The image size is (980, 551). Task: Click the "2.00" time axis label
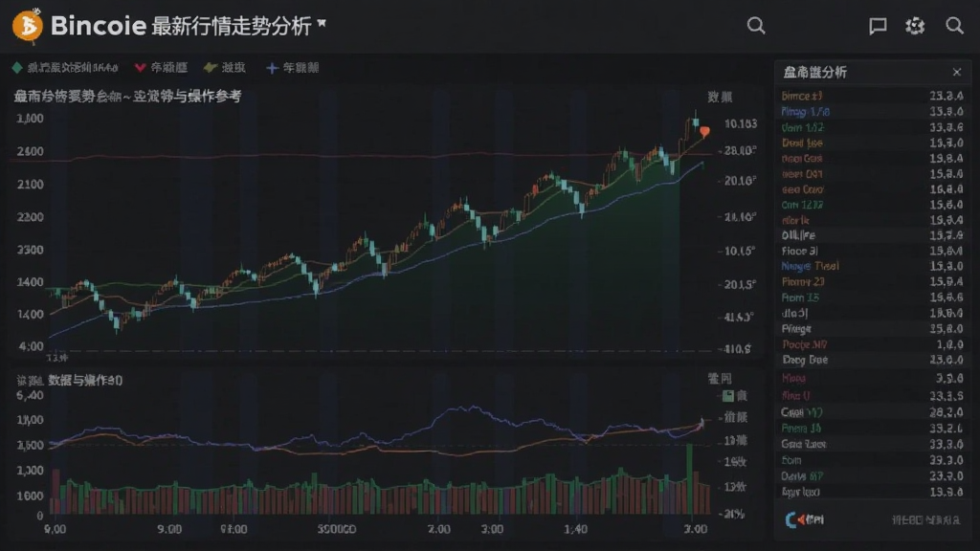pos(438,529)
